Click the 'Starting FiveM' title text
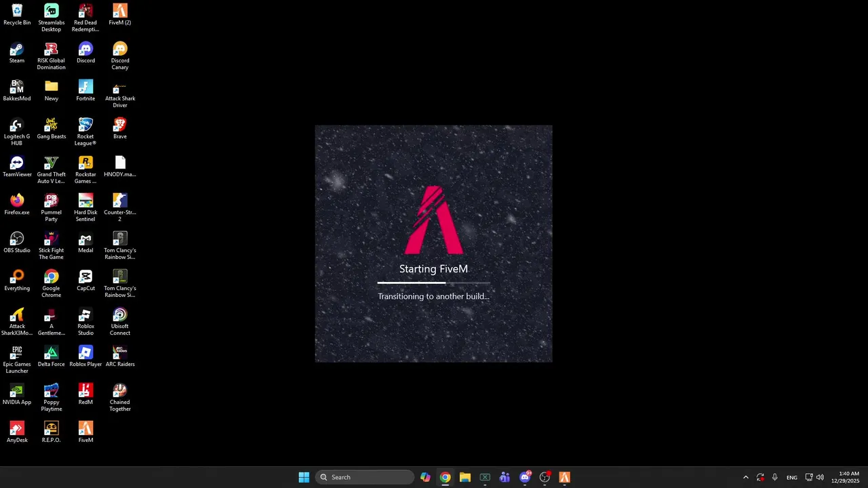 [433, 269]
